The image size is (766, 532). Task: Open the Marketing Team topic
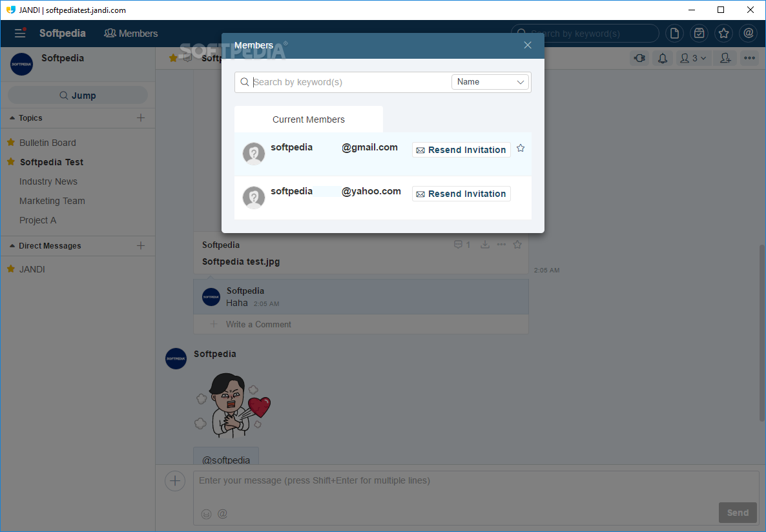click(52, 201)
